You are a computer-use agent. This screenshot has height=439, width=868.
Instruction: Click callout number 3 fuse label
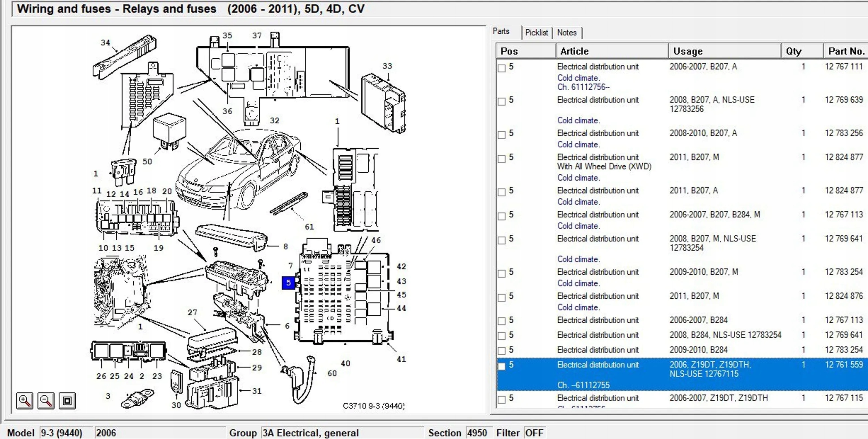[108, 396]
